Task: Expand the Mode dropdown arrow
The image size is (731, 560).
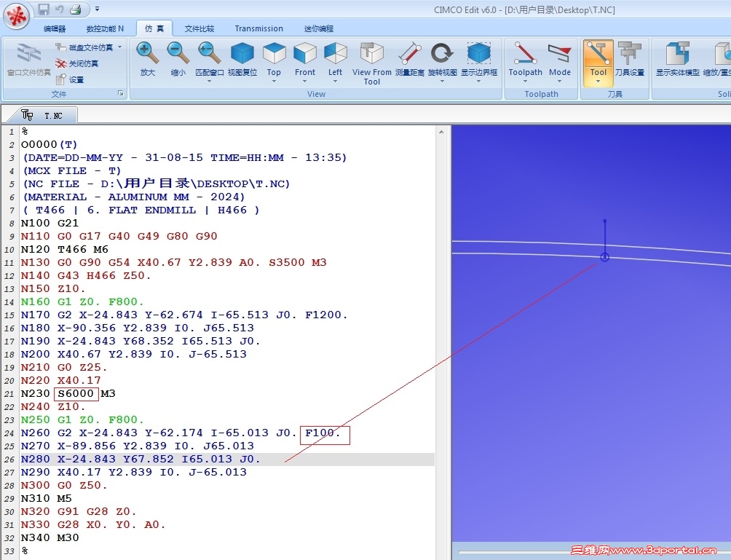Action: tap(559, 82)
